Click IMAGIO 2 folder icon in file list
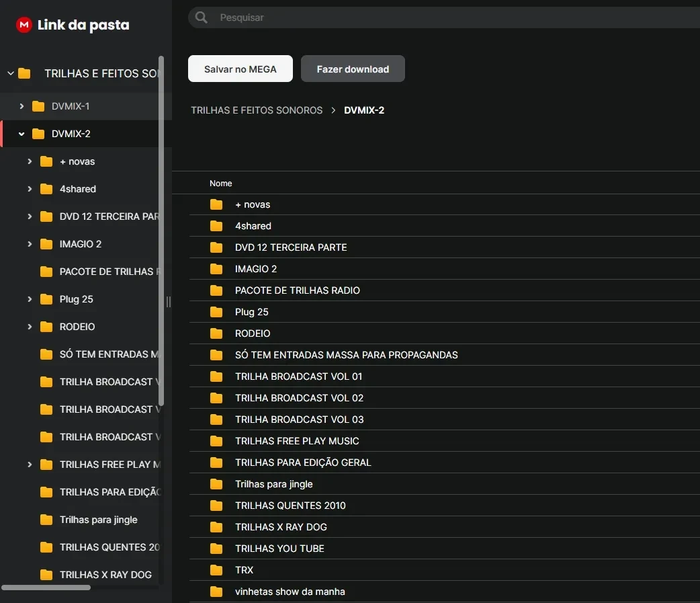700x603 pixels. [216, 269]
